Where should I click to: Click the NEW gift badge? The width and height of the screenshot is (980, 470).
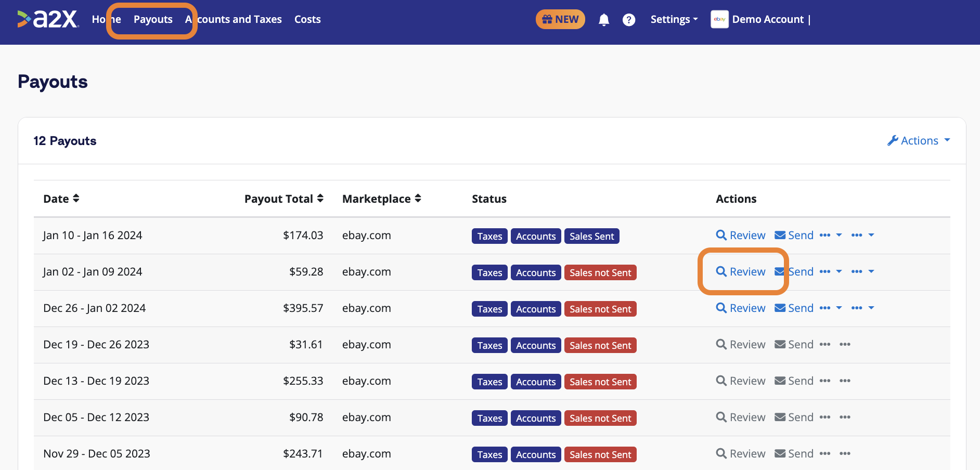(x=560, y=19)
